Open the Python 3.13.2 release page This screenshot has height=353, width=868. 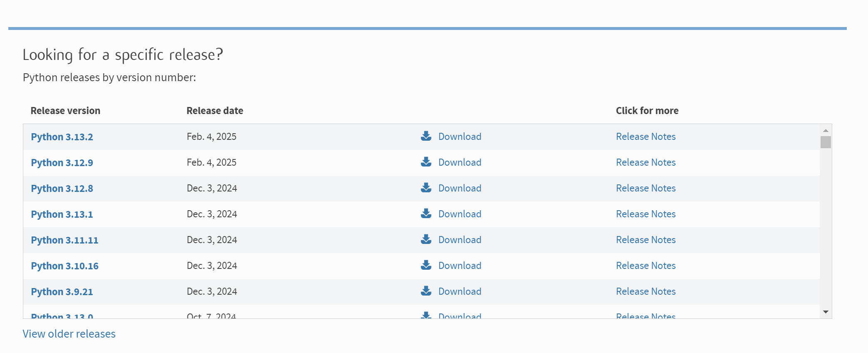coord(62,137)
